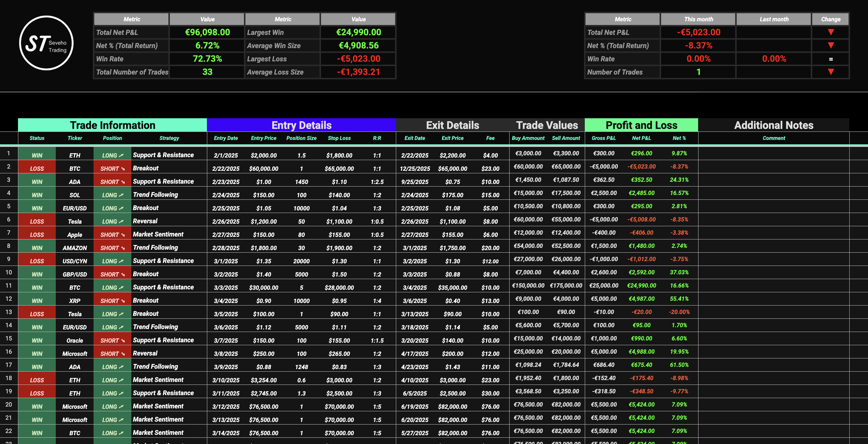Click the red triangle beside Net % (Total Return)
Image resolution: width=868 pixels, height=444 pixels.
click(x=830, y=45)
